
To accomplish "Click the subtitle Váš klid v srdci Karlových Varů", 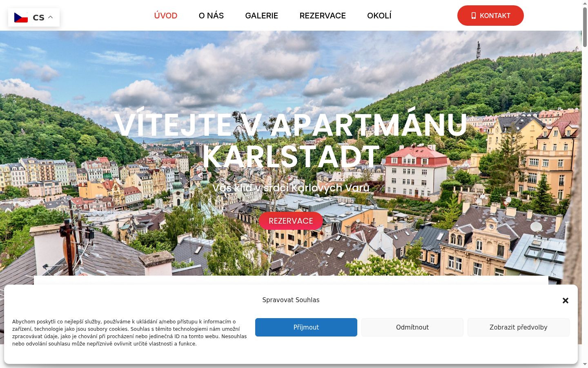I will (x=291, y=188).
